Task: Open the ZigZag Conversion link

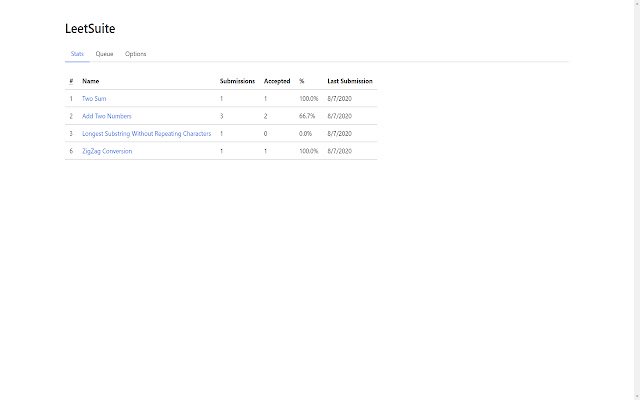Action: (x=107, y=151)
